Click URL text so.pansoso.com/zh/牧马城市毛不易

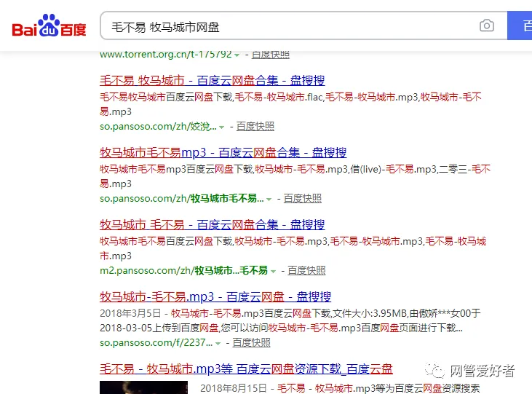point(181,198)
